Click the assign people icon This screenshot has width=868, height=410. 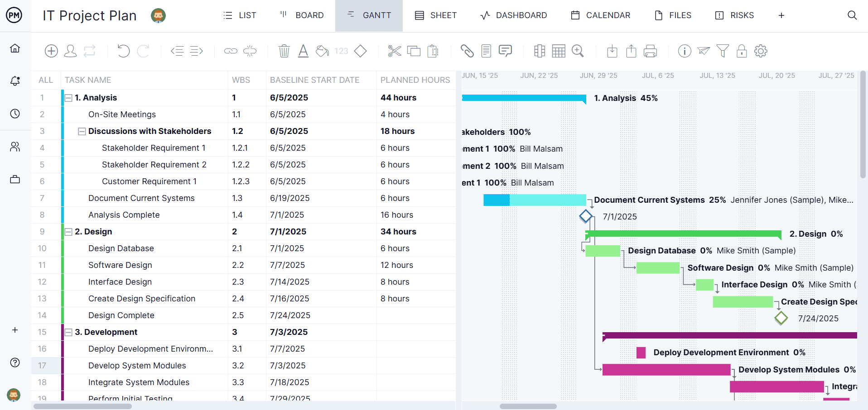pos(70,51)
